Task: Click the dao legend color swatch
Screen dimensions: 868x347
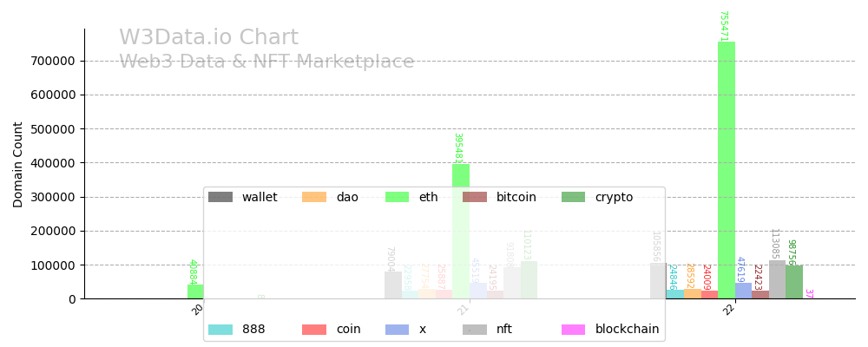Action: coord(314,197)
